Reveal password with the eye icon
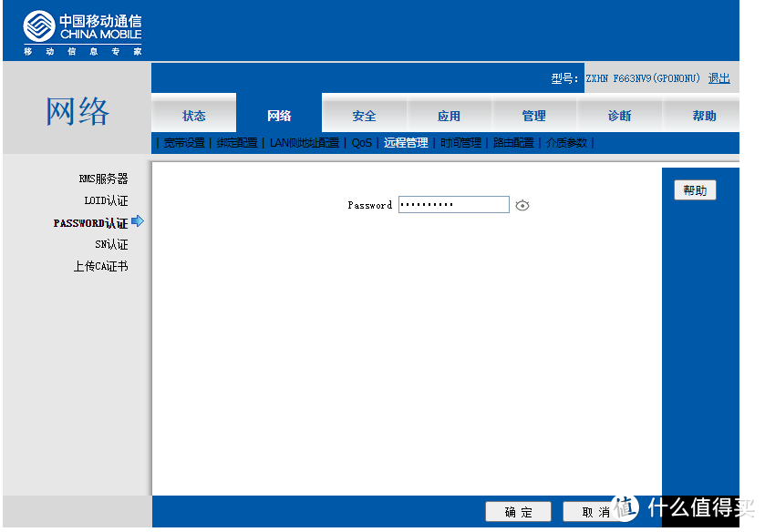765x532 pixels. pos(522,205)
